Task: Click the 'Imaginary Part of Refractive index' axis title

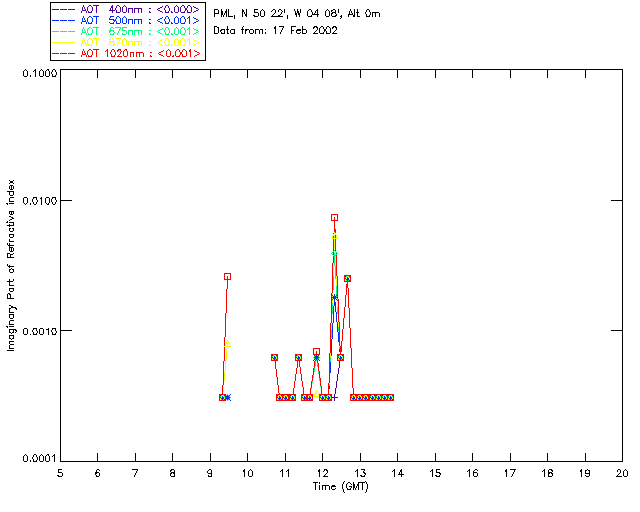Action: (11, 265)
